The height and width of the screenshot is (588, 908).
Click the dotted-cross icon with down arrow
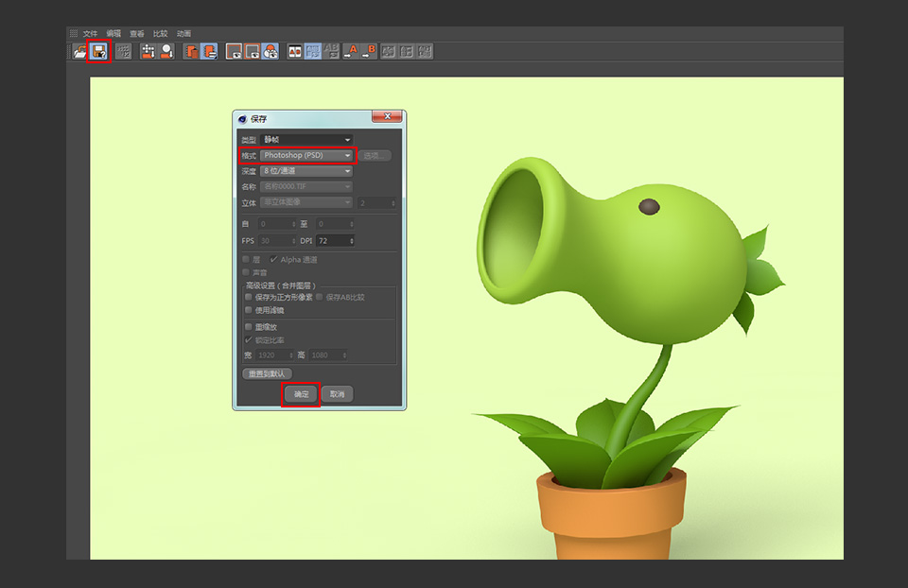[x=148, y=51]
